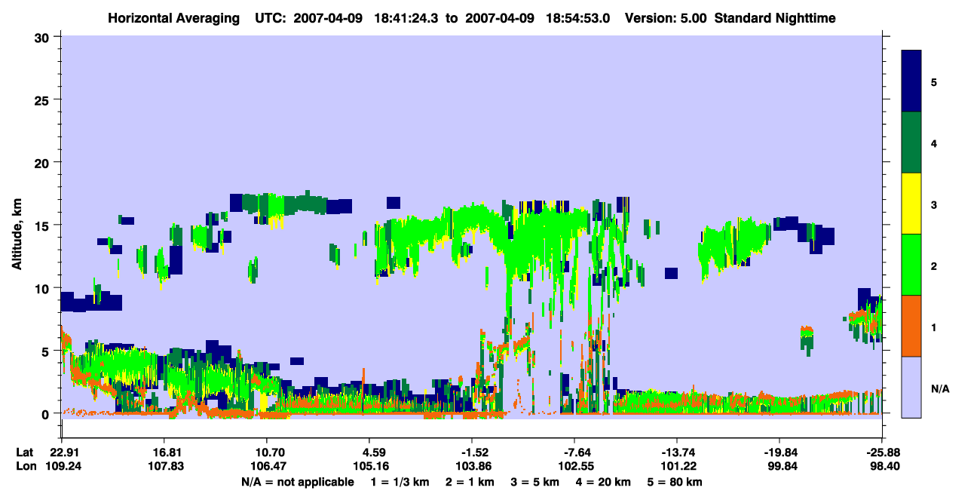Click longitude value 101.22
Viewport: 980px width, 503px height.
(677, 466)
